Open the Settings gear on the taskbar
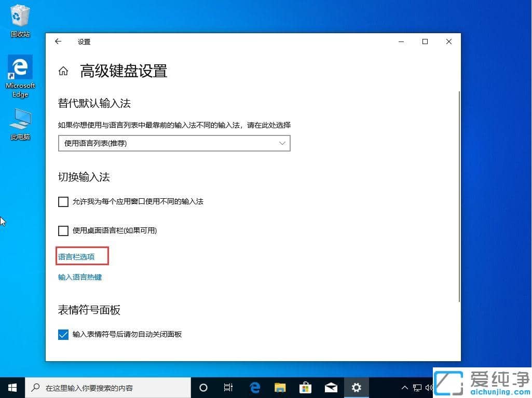The width and height of the screenshot is (532, 398). tap(356, 388)
